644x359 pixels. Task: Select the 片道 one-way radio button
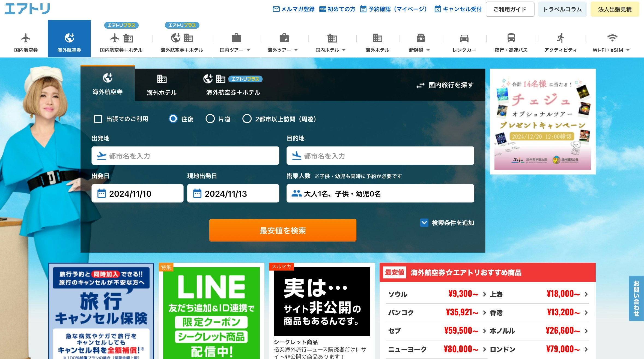pyautogui.click(x=210, y=119)
